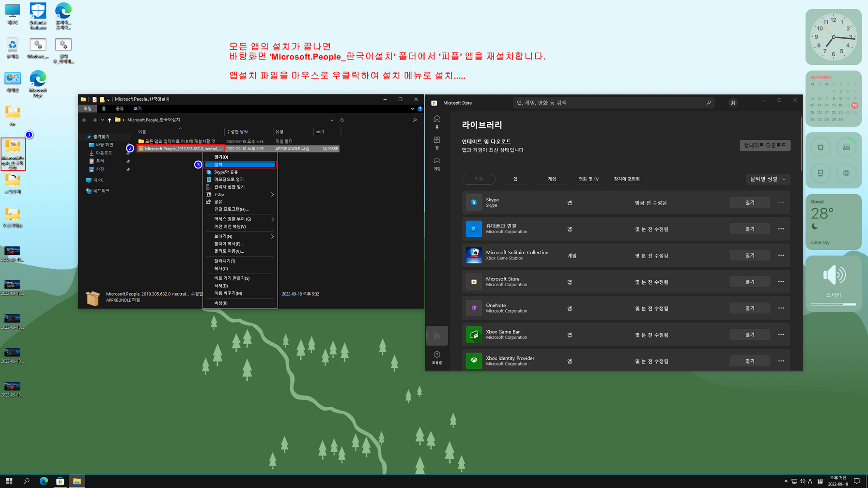Filter library by Games (게임) chip
The image size is (868, 488).
pos(552,179)
